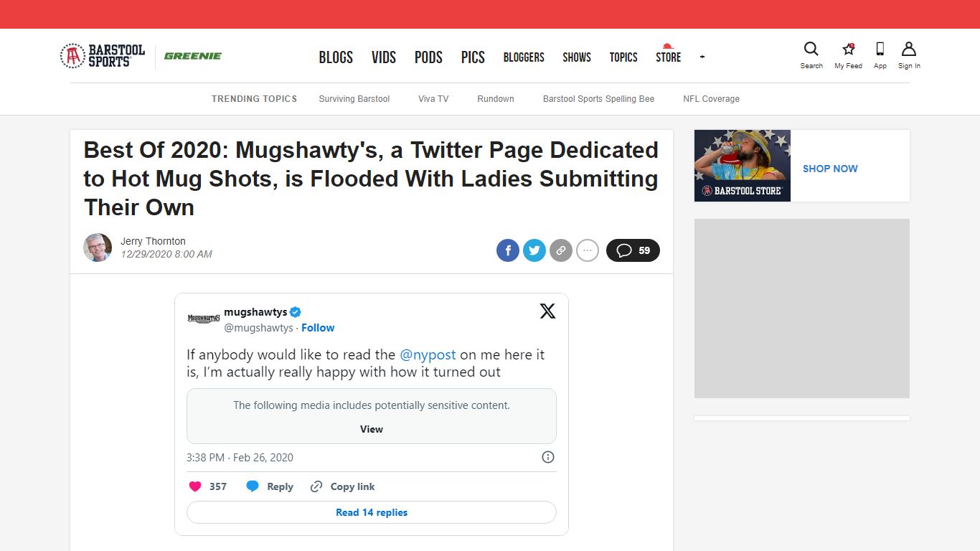This screenshot has height=551, width=980.
Task: Open the SHOP NOW store link
Action: pyautogui.click(x=830, y=169)
